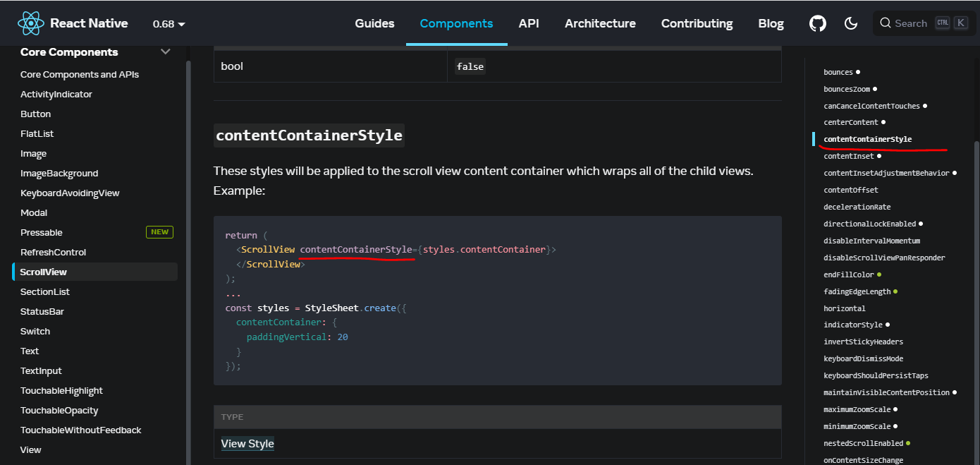The image size is (980, 465).
Task: Open ActivityIndicator in the sidebar
Action: [56, 94]
